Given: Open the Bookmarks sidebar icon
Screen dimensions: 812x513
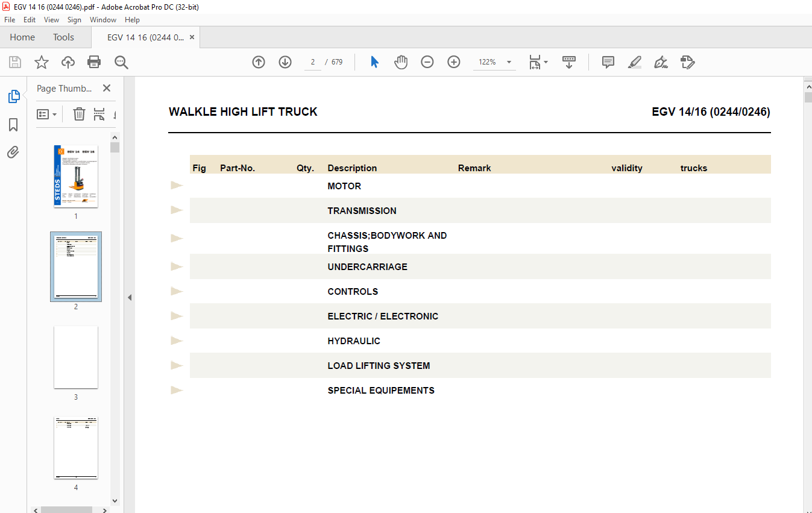Looking at the screenshot, I should tap(13, 125).
